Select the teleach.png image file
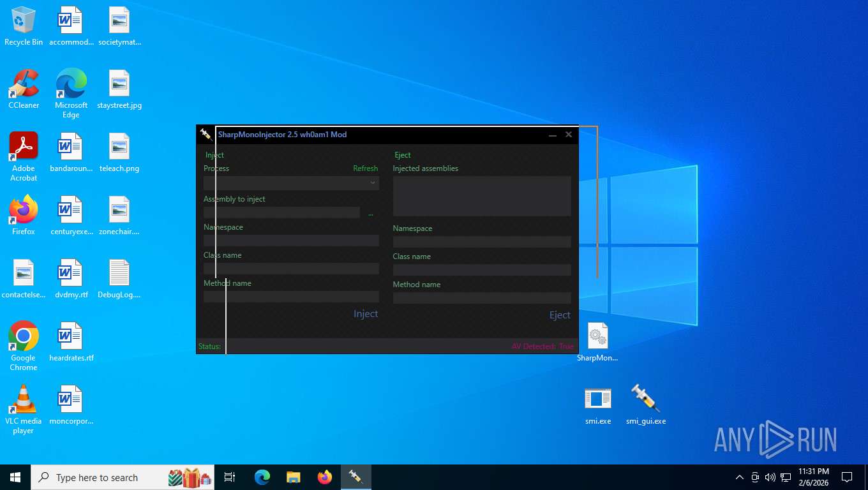 (119, 153)
